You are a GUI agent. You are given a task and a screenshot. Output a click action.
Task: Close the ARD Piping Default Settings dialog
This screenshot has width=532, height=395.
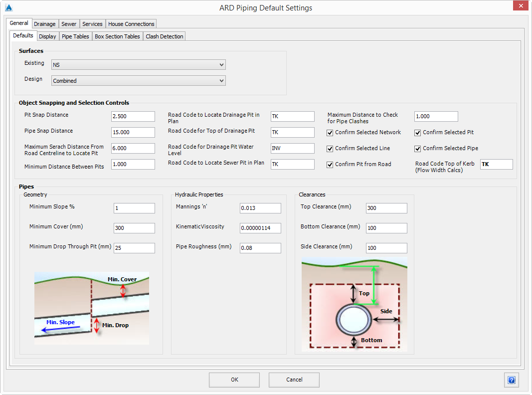(521, 6)
